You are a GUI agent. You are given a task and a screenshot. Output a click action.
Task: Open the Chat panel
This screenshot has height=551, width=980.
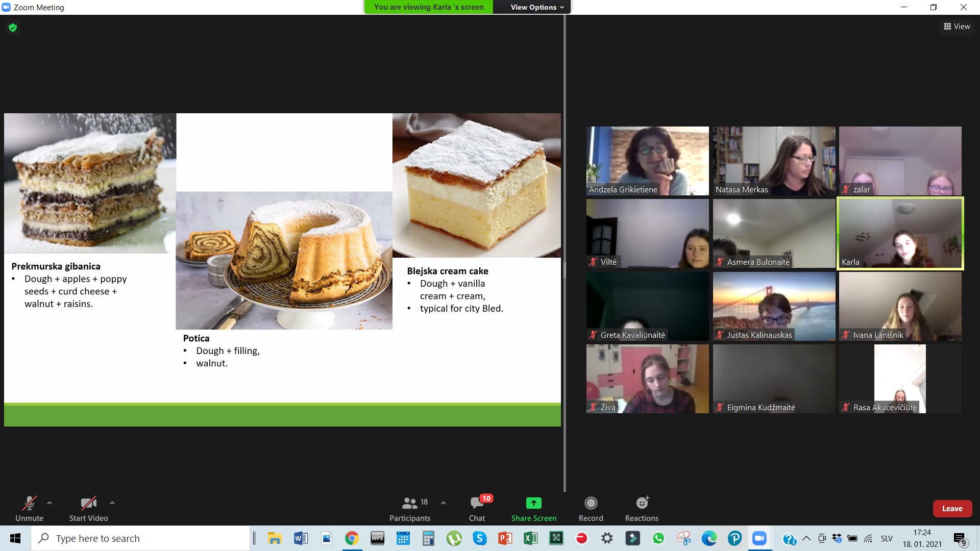pos(477,508)
